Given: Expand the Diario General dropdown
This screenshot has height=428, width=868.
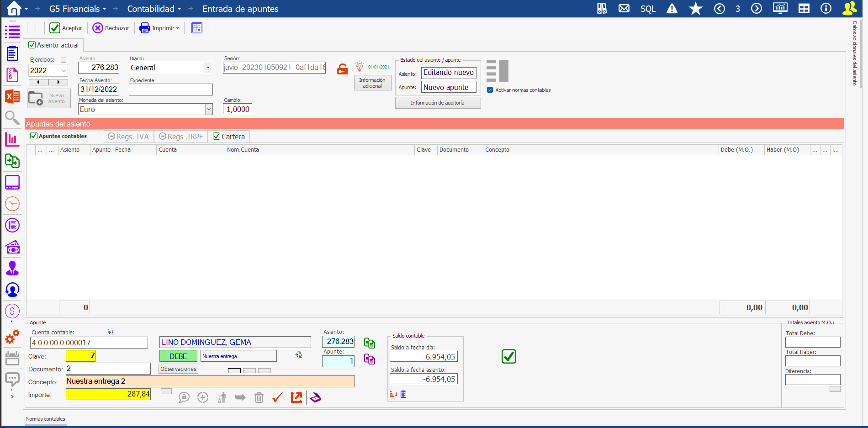Looking at the screenshot, I should (208, 68).
